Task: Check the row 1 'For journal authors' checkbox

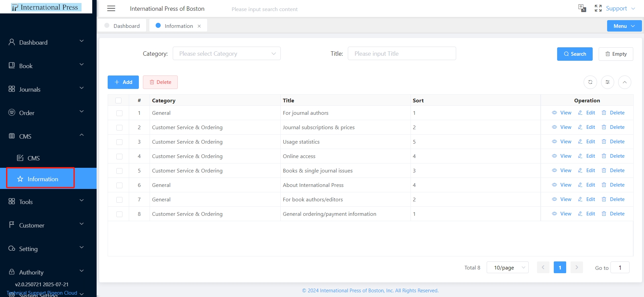Action: tap(119, 113)
